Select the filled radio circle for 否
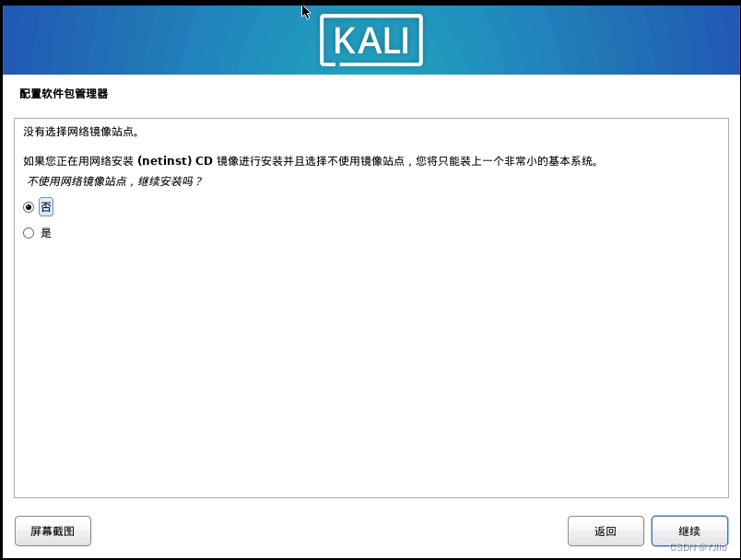The width and height of the screenshot is (741, 560). [29, 207]
